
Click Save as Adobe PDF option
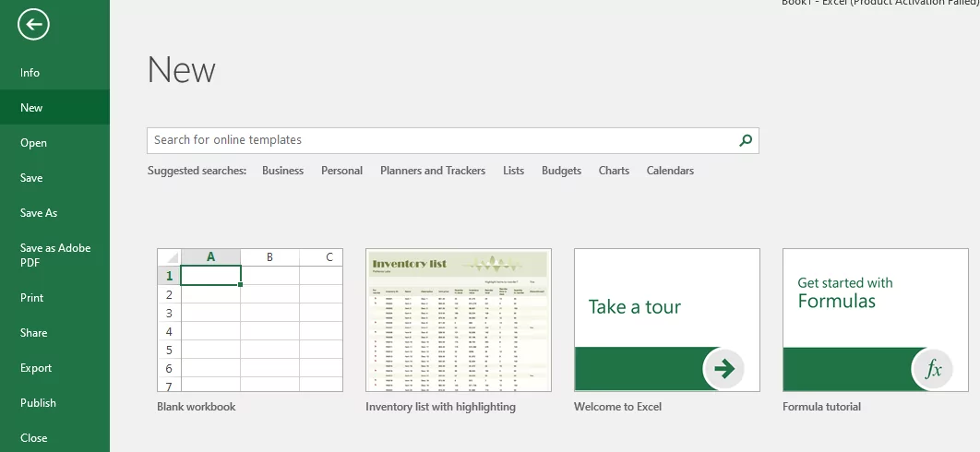click(54, 256)
